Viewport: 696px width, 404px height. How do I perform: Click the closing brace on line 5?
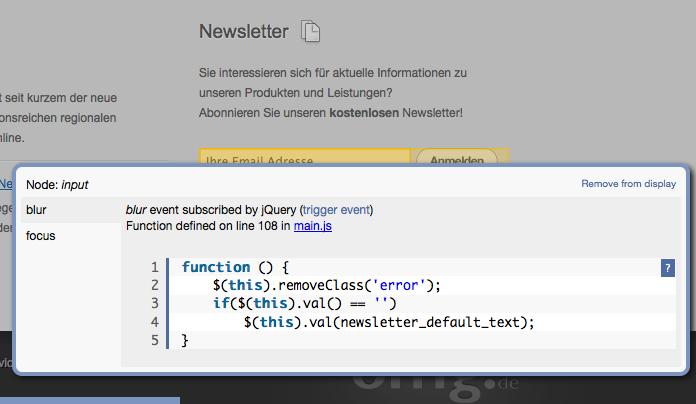(x=185, y=340)
